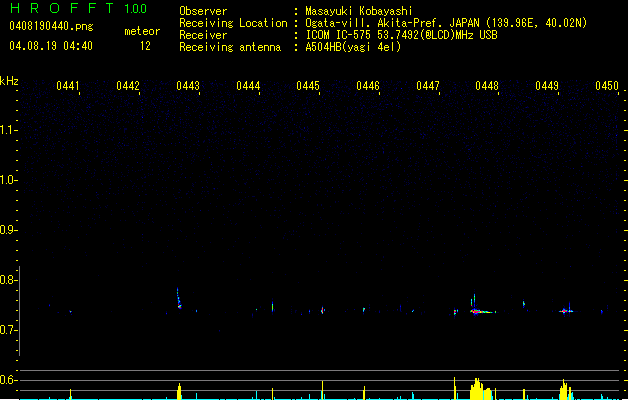Click the 0.9 kHz axis label
The width and height of the screenshot is (629, 400).
[8, 230]
